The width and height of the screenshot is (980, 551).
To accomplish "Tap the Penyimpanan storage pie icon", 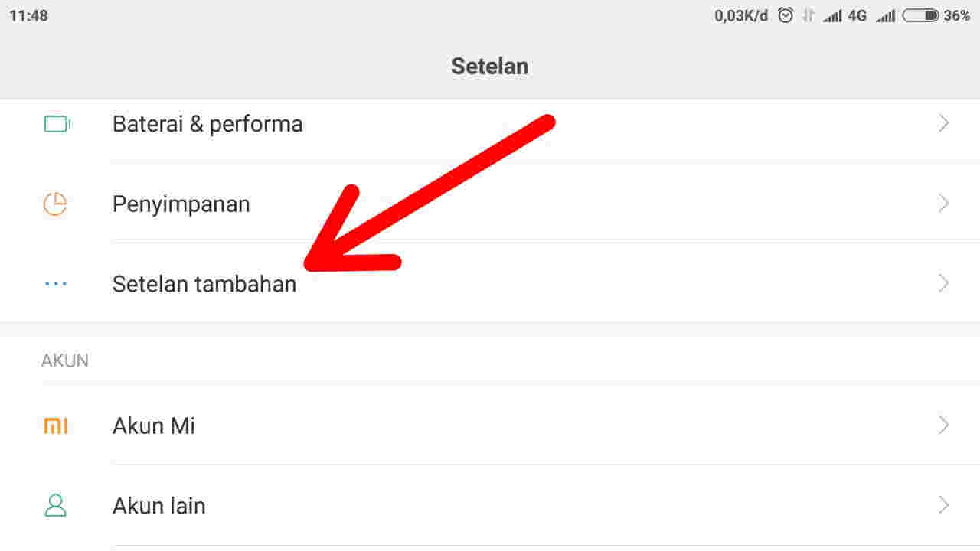I will point(55,204).
